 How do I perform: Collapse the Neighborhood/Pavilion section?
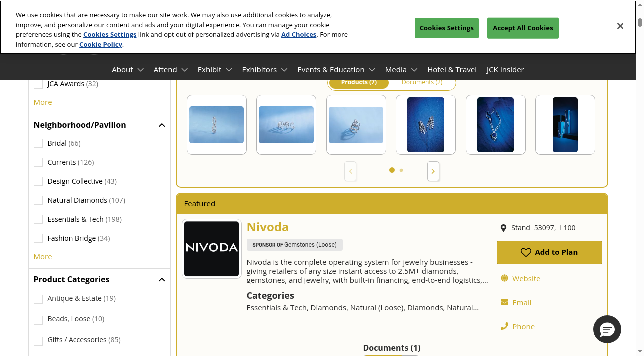[162, 125]
